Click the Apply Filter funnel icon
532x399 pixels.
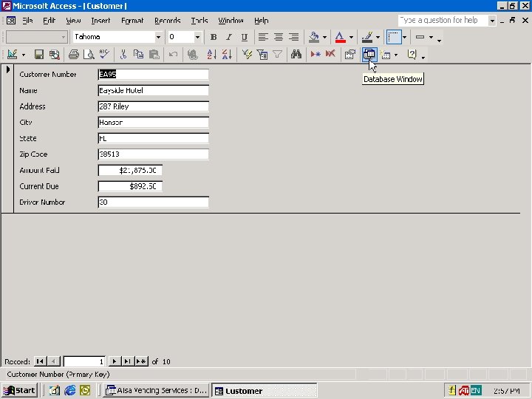(278, 54)
